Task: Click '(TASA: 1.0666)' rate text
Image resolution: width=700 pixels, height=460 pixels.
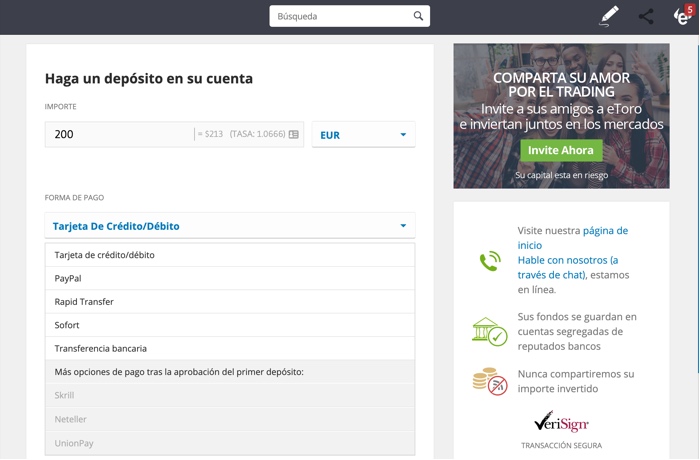Action: pyautogui.click(x=258, y=134)
